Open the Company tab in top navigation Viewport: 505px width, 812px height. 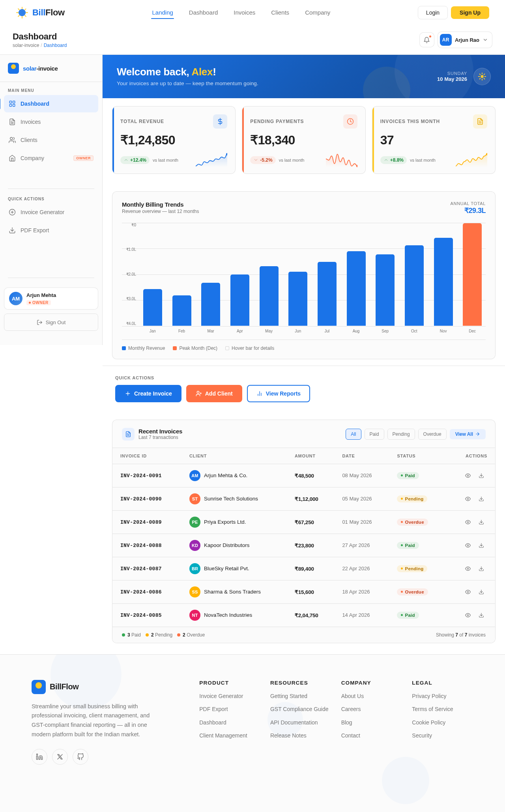318,13
